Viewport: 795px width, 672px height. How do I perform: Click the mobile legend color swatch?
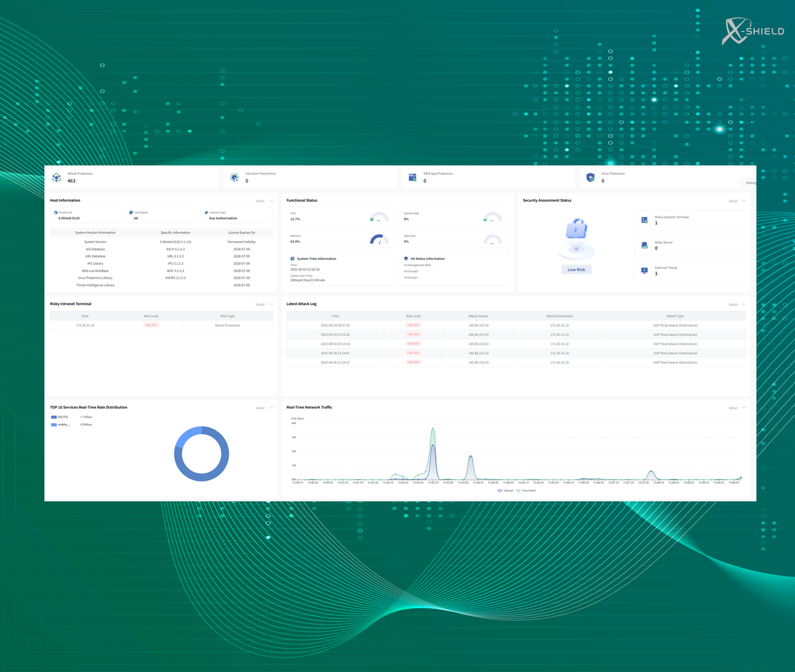54,425
